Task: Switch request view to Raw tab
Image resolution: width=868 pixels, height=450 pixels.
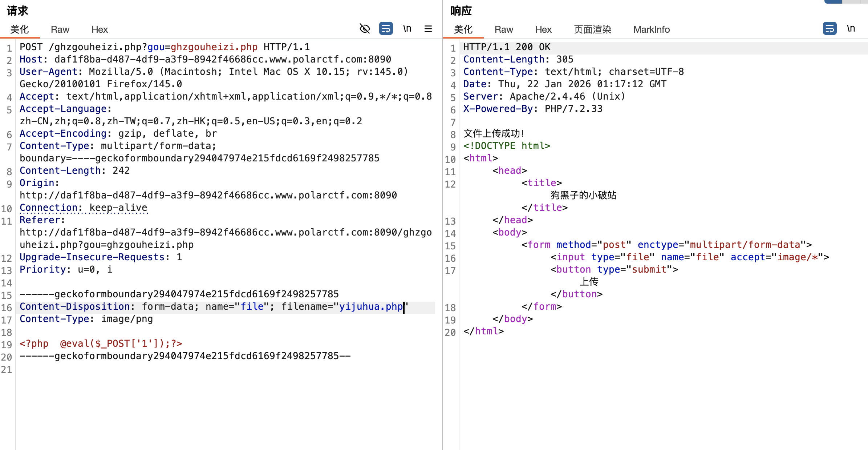Action: (60, 29)
